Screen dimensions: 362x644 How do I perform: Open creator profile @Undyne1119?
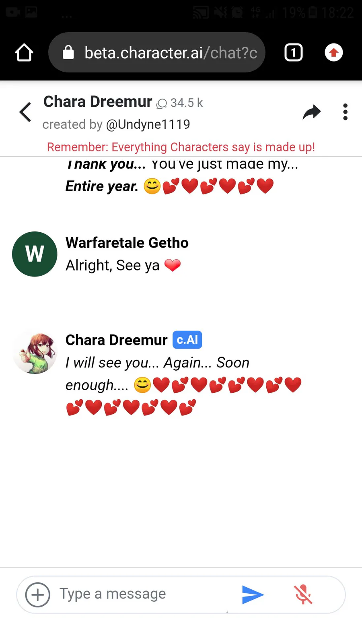tap(148, 124)
